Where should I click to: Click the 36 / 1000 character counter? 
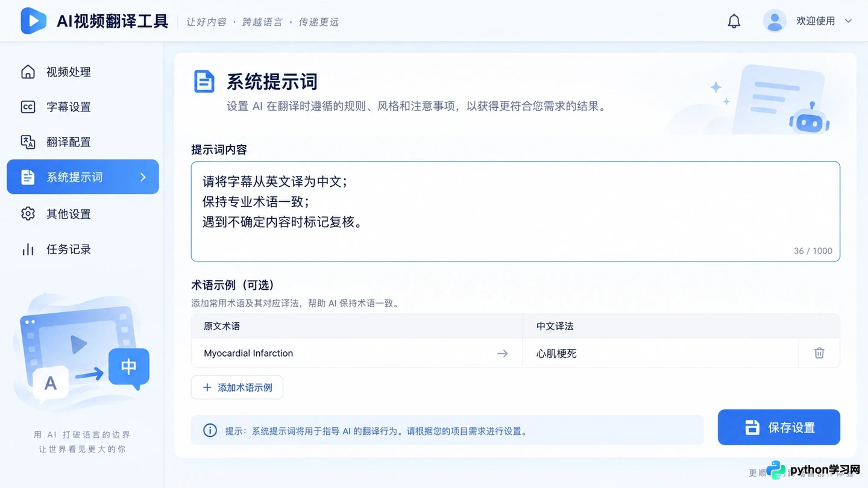coord(813,251)
